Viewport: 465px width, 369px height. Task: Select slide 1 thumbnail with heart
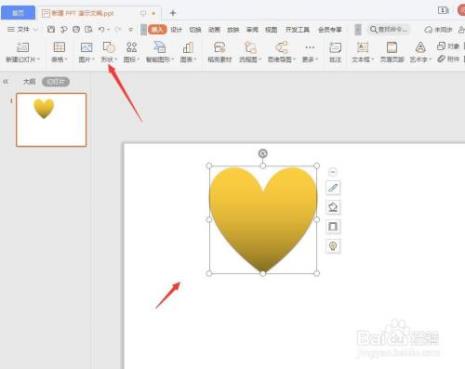[x=51, y=120]
